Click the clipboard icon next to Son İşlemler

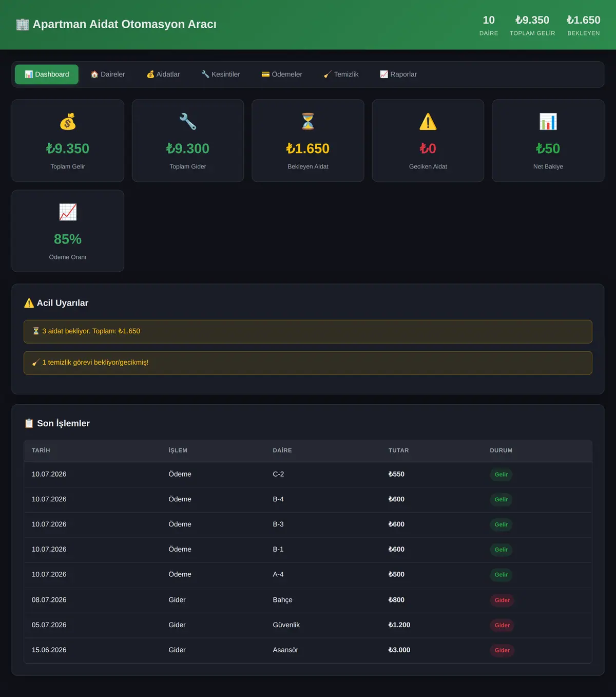point(29,423)
